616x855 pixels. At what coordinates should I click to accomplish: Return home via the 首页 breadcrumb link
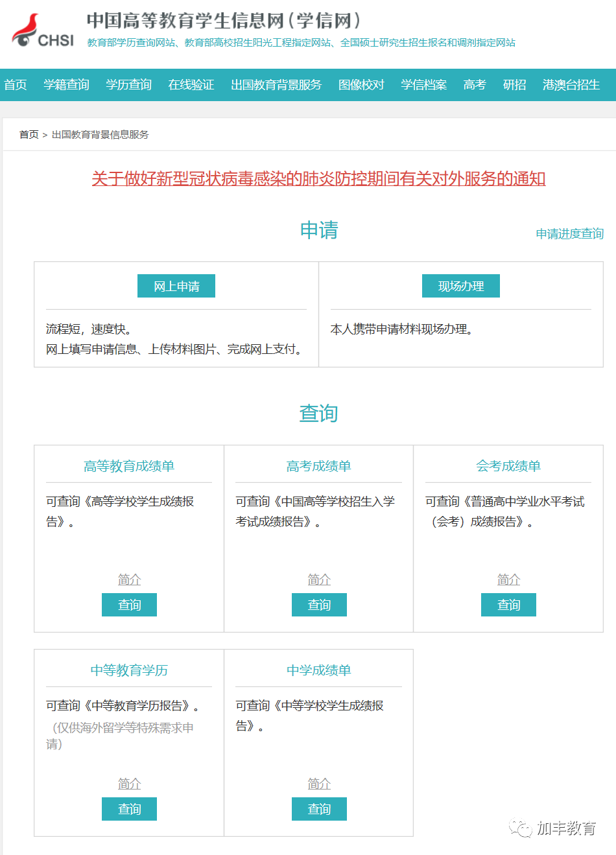coord(27,135)
